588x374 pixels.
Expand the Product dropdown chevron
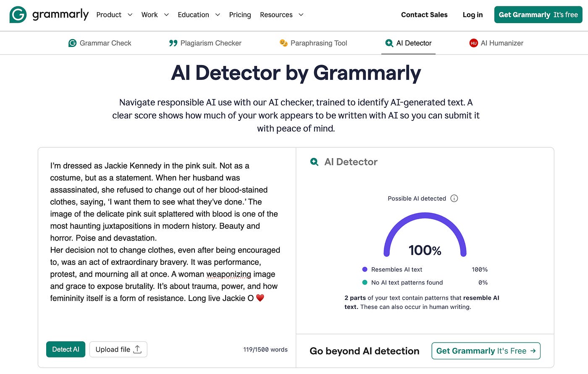[x=130, y=15]
